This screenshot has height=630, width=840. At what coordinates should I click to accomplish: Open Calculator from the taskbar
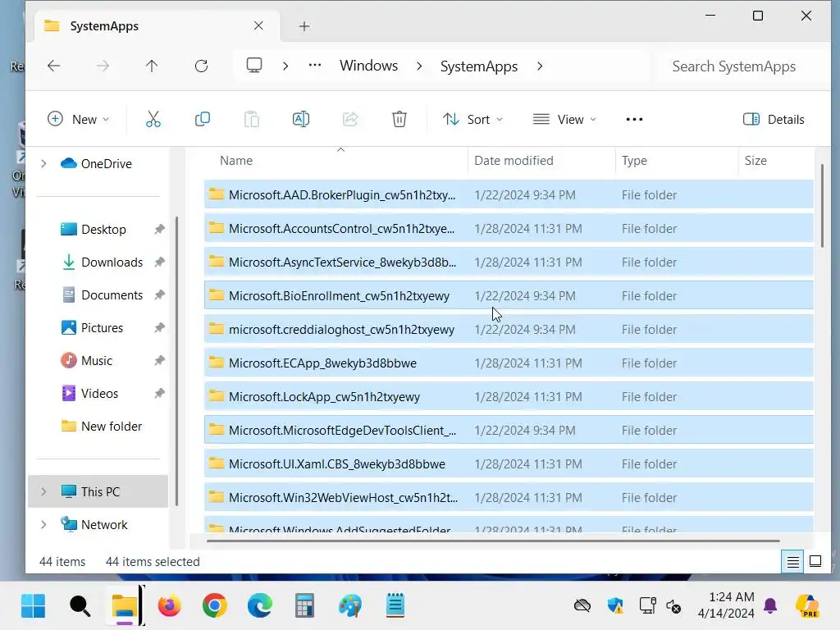point(304,606)
